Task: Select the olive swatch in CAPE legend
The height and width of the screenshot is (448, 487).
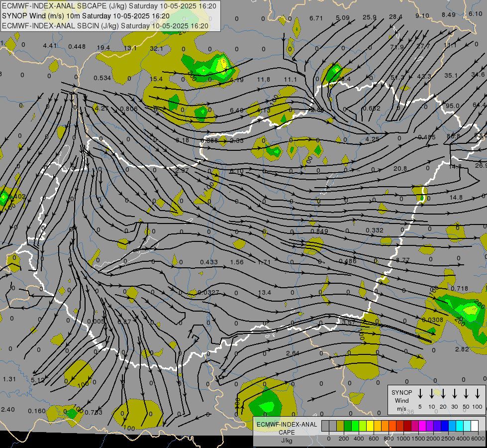Action: point(340,426)
